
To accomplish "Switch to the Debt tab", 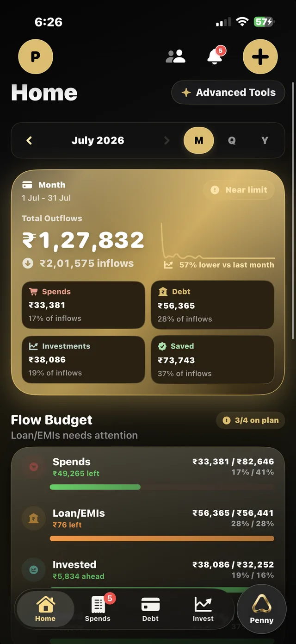I will coord(150,608).
